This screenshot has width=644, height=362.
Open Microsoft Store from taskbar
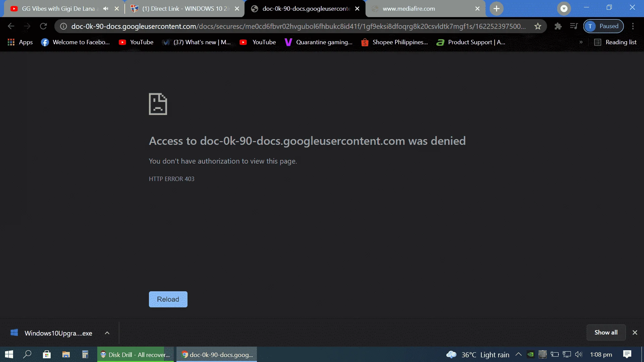(x=47, y=355)
